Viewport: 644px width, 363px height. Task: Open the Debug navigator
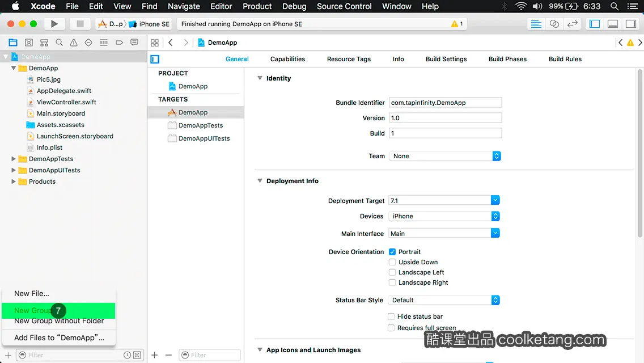tap(104, 43)
